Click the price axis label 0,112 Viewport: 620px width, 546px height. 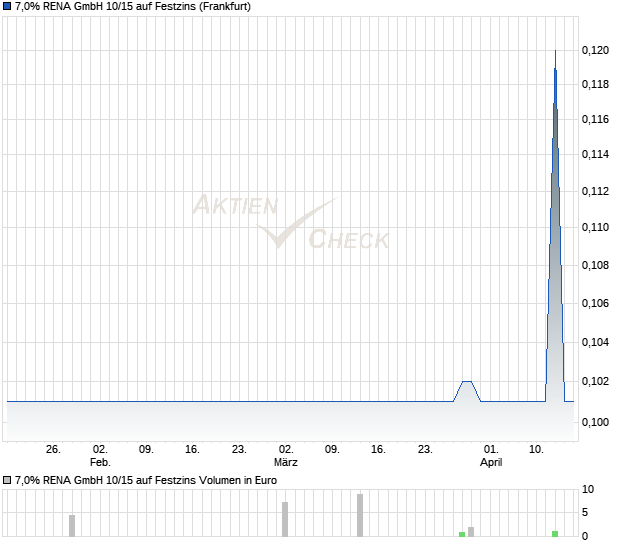(595, 191)
